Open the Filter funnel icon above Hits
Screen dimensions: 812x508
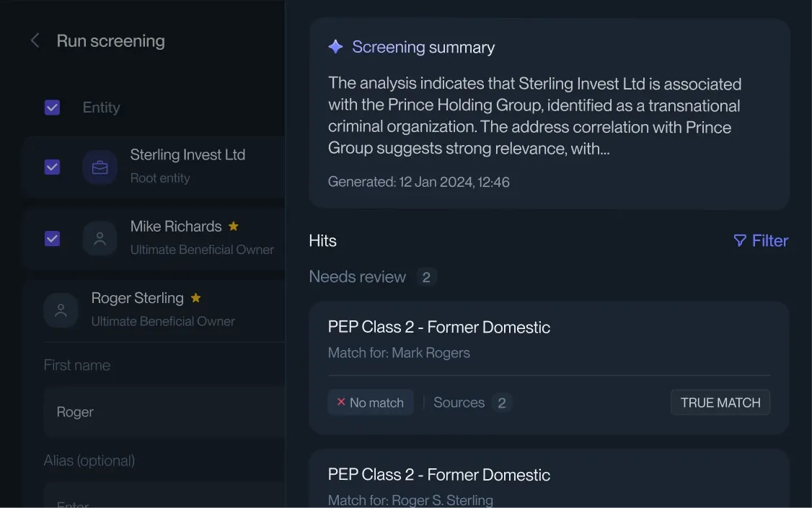click(740, 240)
